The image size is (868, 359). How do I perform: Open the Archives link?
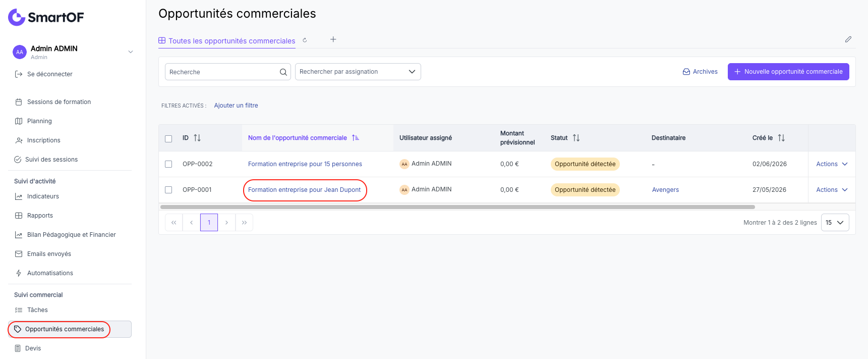click(x=700, y=72)
